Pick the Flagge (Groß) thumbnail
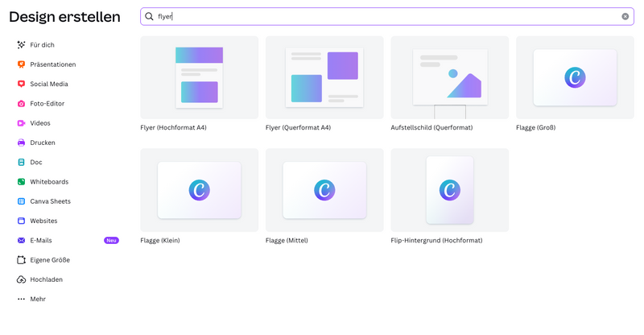This screenshot has width=644, height=335. point(575,77)
